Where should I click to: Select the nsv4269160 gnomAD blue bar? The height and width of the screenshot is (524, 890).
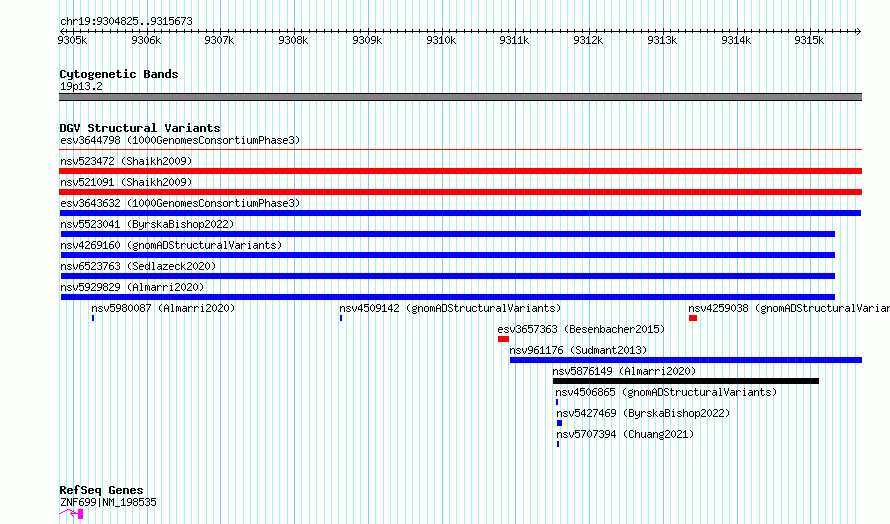(x=448, y=255)
